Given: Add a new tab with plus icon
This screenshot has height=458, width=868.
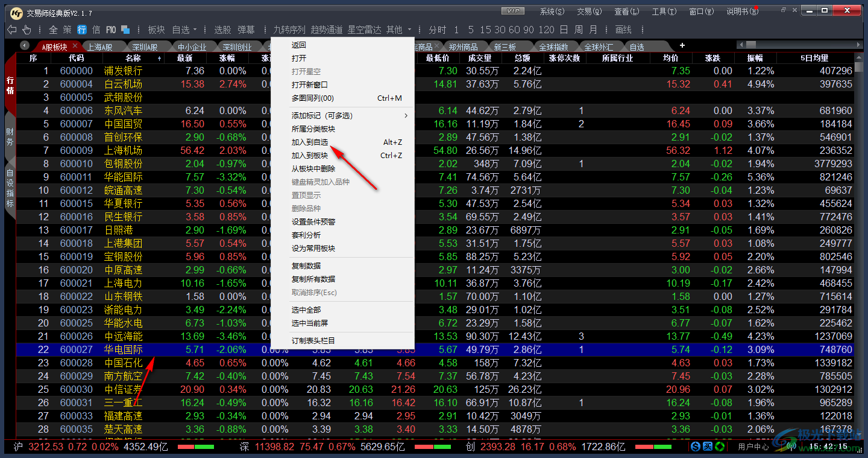Looking at the screenshot, I should 682,46.
